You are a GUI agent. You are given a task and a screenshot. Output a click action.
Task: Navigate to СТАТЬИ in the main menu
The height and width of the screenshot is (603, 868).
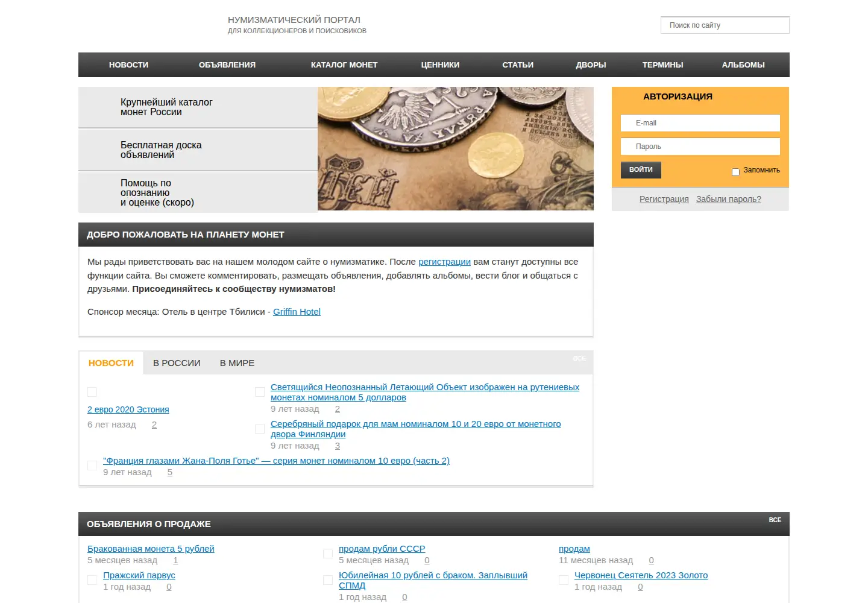click(x=518, y=65)
